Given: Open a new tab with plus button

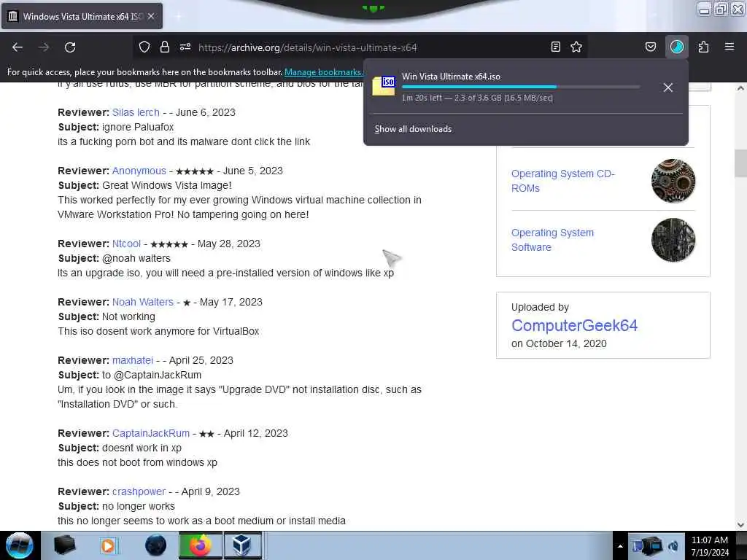Looking at the screenshot, I should pyautogui.click(x=179, y=16).
